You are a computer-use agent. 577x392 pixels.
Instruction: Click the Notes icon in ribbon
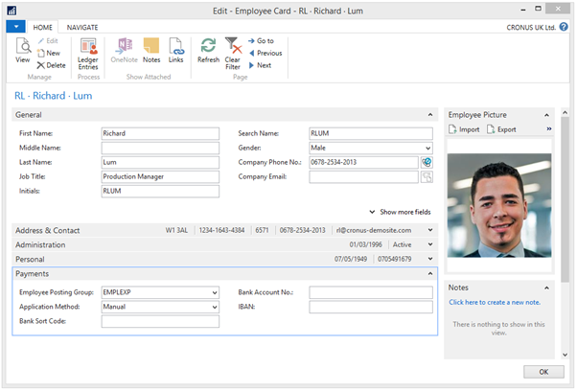pyautogui.click(x=151, y=50)
